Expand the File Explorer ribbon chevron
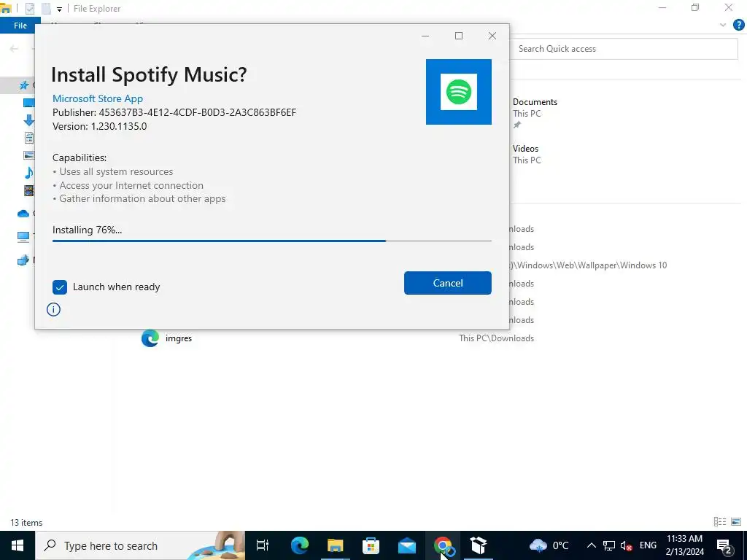Image resolution: width=747 pixels, height=560 pixels. pos(723,26)
